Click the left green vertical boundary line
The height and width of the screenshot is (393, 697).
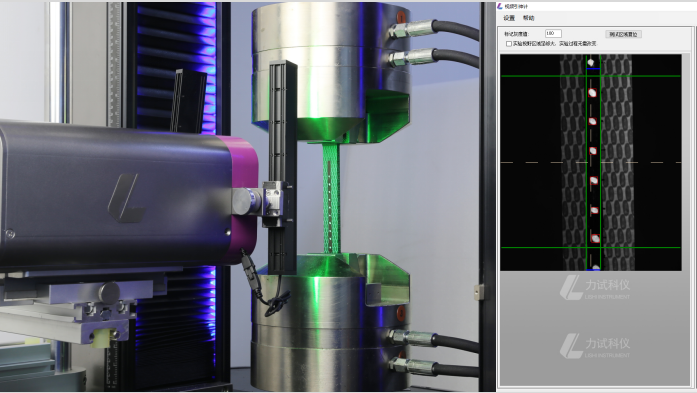point(586,162)
